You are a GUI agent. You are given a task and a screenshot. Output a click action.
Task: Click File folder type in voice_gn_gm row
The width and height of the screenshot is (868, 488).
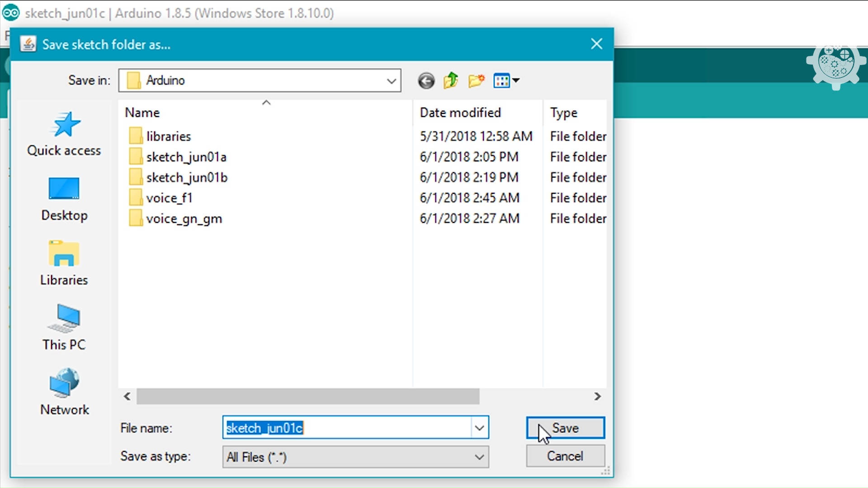pos(578,218)
